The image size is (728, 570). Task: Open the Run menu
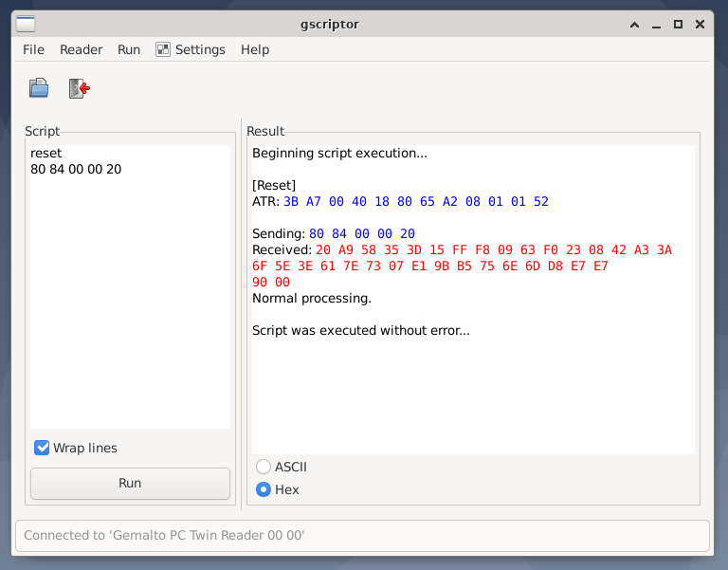tap(129, 49)
